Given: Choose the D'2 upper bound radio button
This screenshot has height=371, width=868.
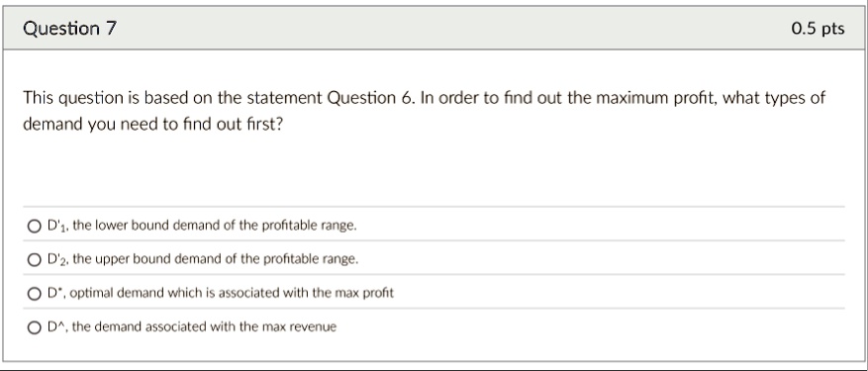Looking at the screenshot, I should [x=35, y=259].
